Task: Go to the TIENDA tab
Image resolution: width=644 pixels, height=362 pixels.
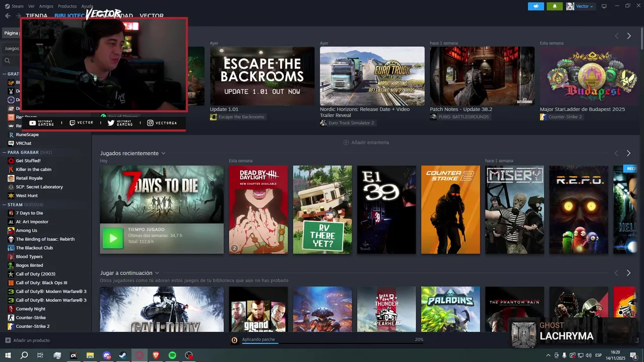Action: pyautogui.click(x=37, y=16)
